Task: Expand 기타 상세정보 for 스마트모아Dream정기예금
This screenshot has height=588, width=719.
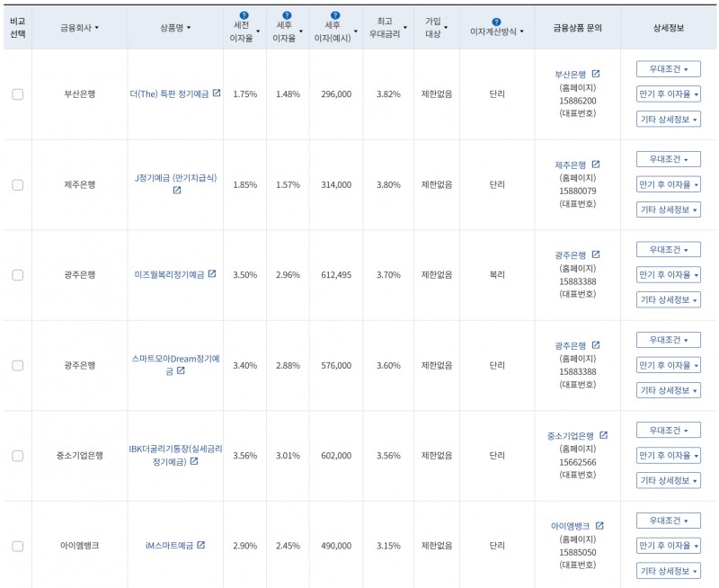Action: 668,390
